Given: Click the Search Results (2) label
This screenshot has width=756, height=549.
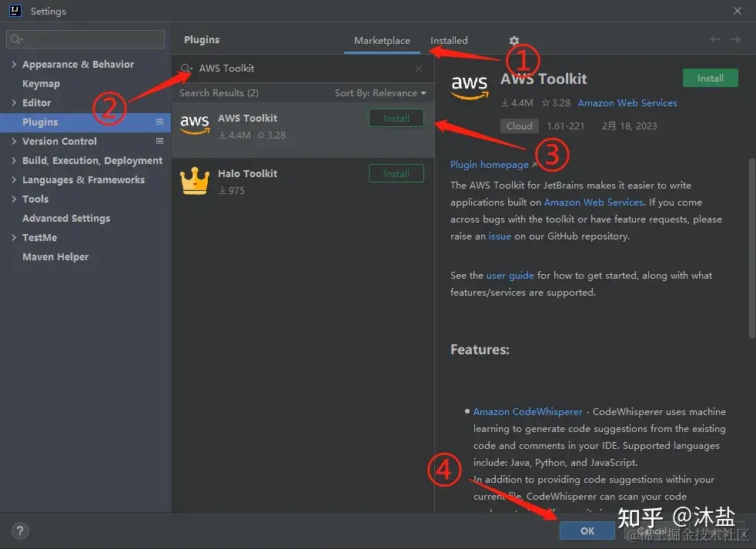Looking at the screenshot, I should tap(219, 93).
